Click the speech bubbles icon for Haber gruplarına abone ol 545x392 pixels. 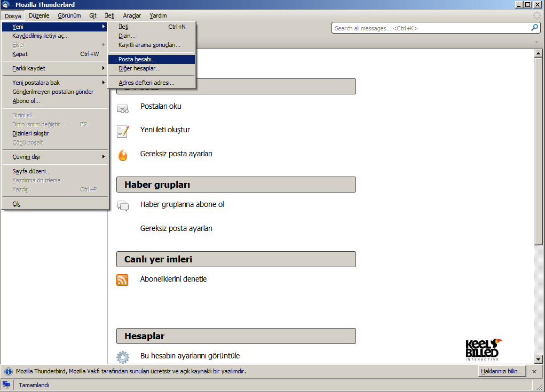[123, 206]
